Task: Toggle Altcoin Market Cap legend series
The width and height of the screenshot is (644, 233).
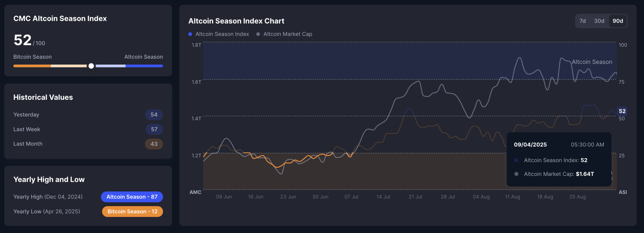Action: pyautogui.click(x=284, y=34)
